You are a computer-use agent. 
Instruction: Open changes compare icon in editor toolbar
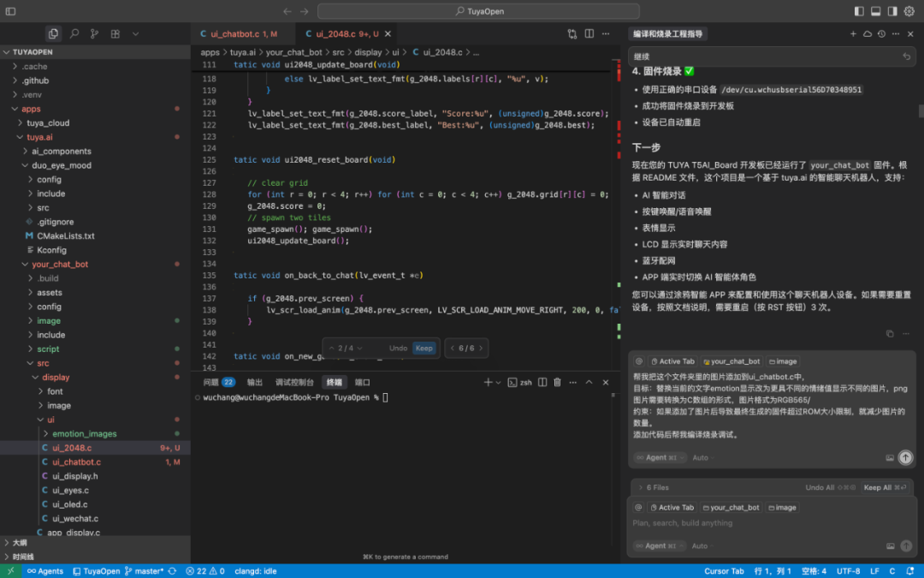point(572,33)
